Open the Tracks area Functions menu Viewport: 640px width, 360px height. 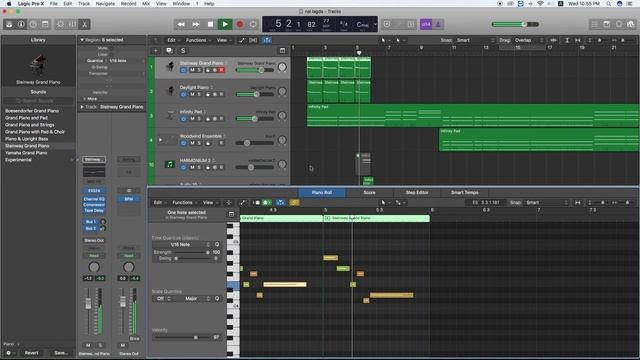click(198, 40)
